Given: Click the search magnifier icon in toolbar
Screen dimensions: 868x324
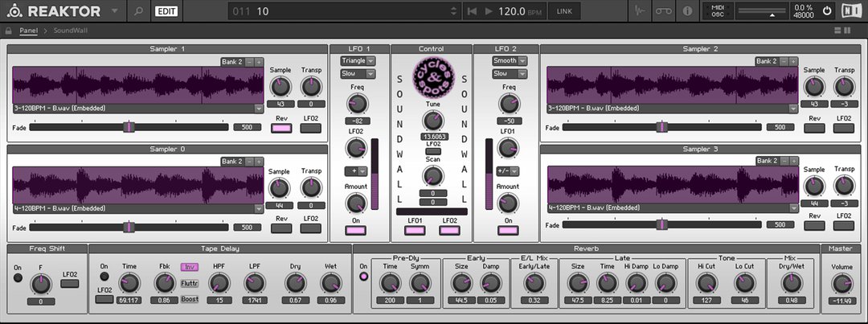Looking at the screenshot, I should click(x=138, y=11).
